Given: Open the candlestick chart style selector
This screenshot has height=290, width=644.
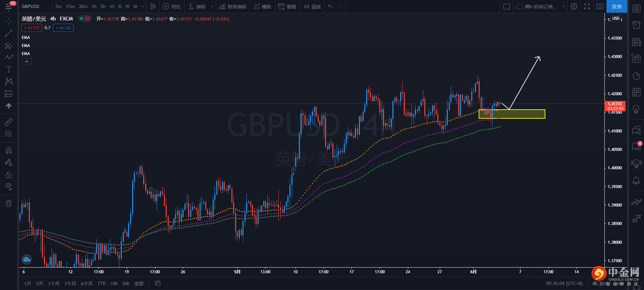Looking at the screenshot, I should [153, 6].
